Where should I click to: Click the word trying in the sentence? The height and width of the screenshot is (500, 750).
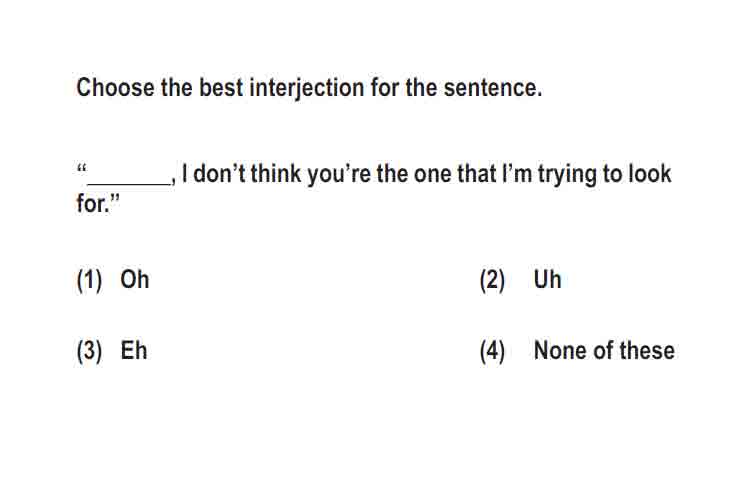coord(567,175)
